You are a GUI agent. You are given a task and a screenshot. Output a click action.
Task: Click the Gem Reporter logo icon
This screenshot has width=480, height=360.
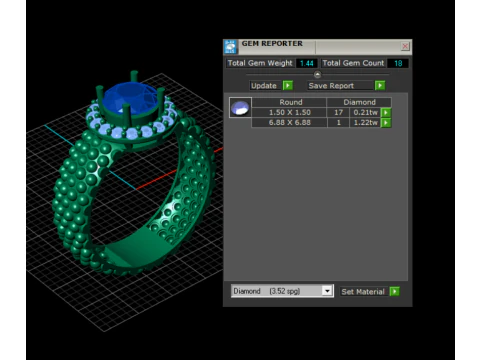(x=230, y=47)
